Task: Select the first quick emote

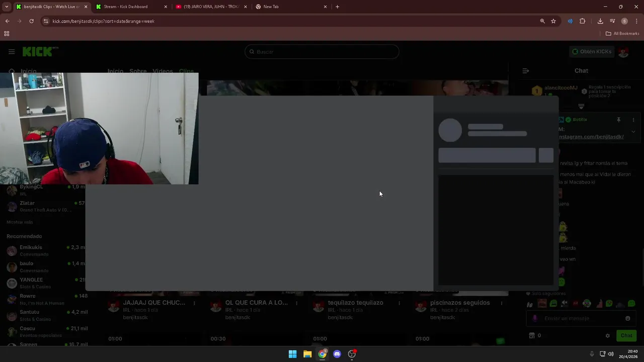Action: point(530,304)
